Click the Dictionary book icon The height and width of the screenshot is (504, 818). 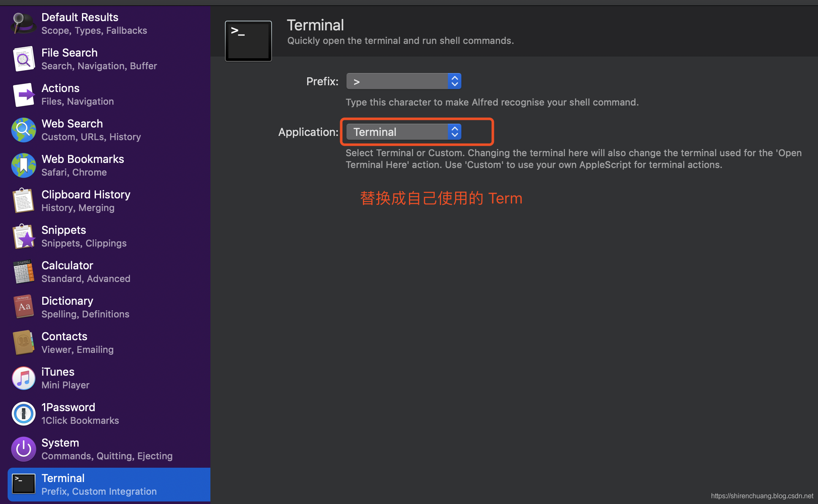click(x=23, y=307)
